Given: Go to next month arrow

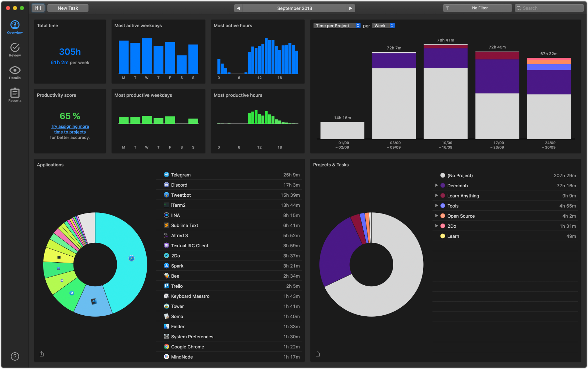Looking at the screenshot, I should coord(351,8).
